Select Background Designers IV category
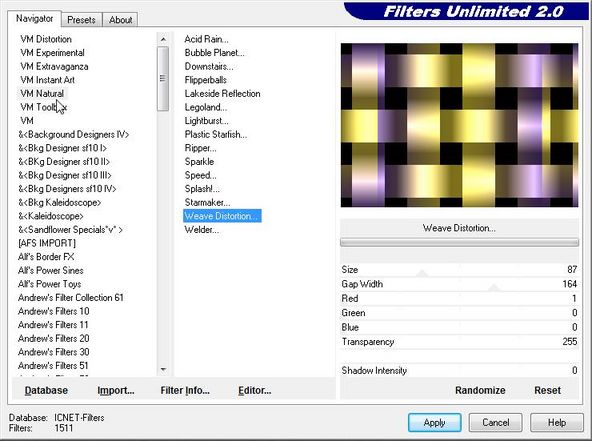This screenshot has height=441, width=592. (74, 134)
